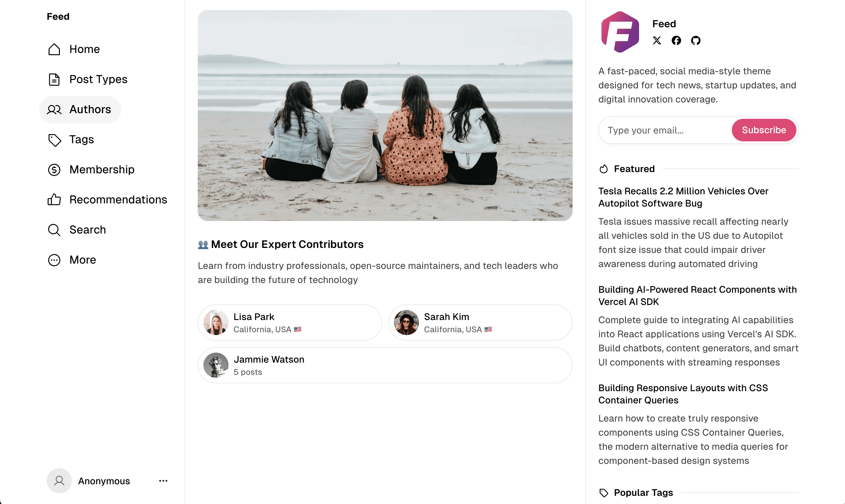Click the Featured flame icon
Screen dimensions: 845x504
[x=604, y=169]
